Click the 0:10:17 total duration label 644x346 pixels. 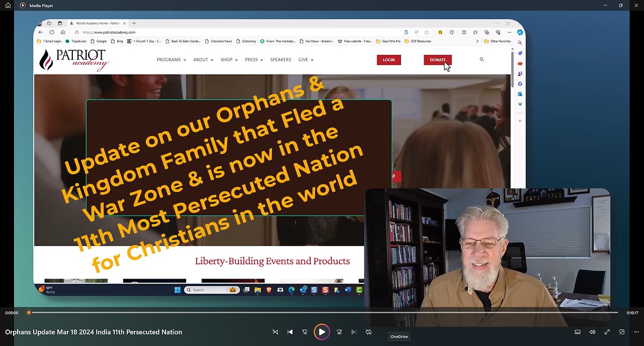click(632, 313)
